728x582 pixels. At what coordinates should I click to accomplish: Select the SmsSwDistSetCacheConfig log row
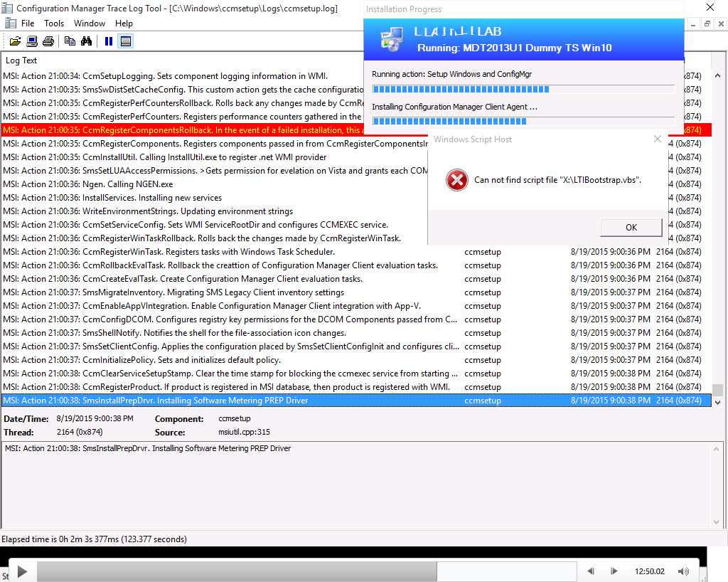click(357, 90)
